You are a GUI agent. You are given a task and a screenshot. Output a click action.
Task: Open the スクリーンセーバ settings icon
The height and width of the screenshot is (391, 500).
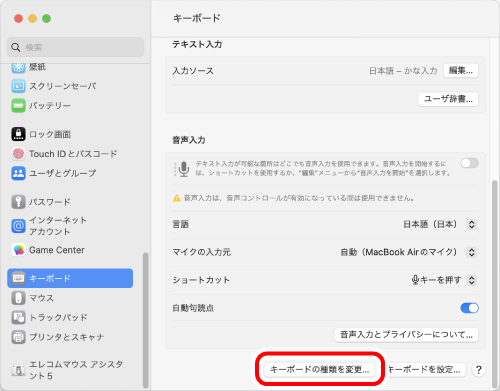18,86
